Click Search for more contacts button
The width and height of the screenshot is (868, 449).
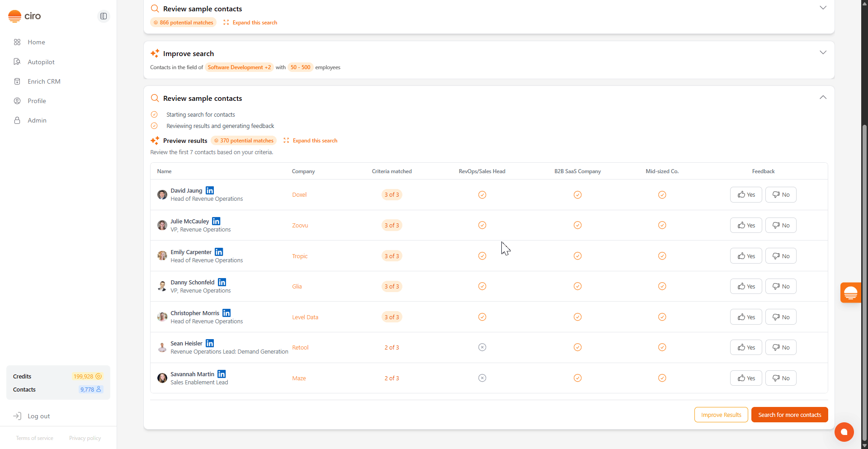789,415
